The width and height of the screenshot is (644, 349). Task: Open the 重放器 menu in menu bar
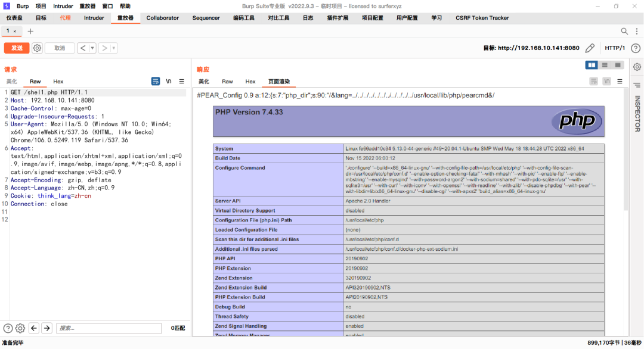click(x=88, y=6)
